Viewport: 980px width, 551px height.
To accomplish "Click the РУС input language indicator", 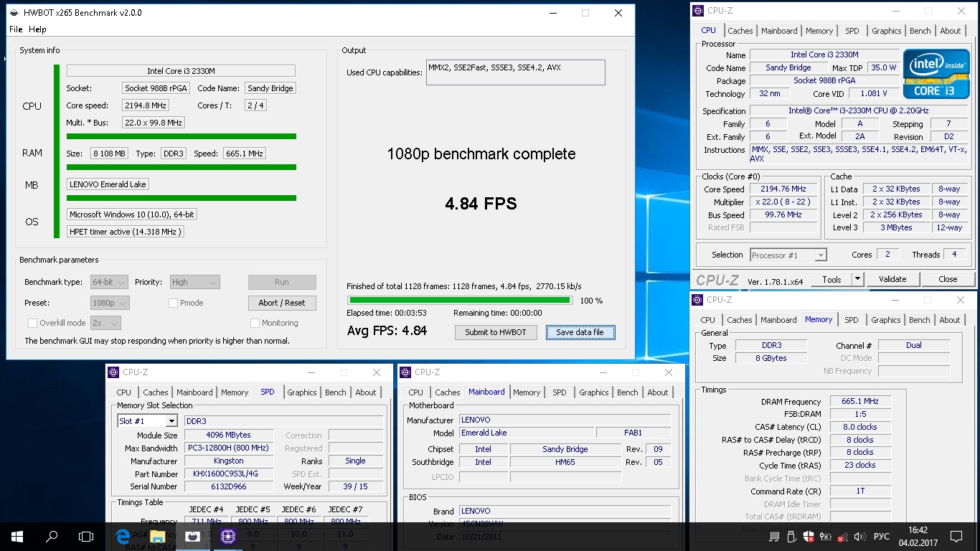I will click(882, 537).
